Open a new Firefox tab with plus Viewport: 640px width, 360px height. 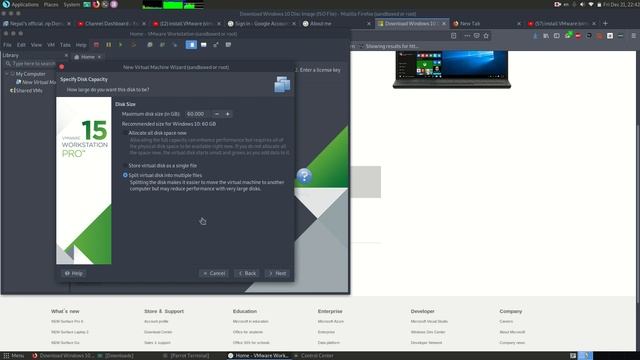605,24
